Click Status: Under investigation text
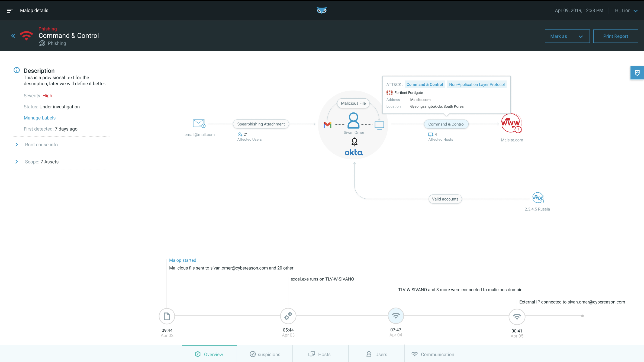Viewport: 644px width, 362px height. (52, 107)
